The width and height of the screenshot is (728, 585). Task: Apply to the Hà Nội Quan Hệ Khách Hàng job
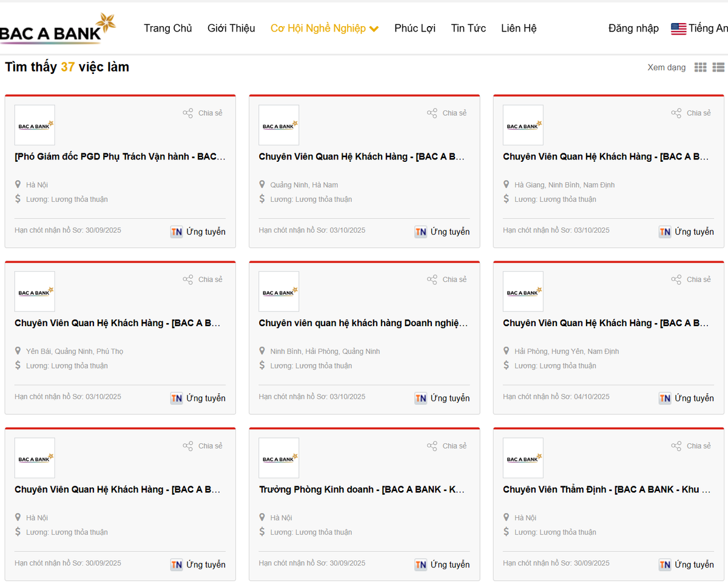198,564
